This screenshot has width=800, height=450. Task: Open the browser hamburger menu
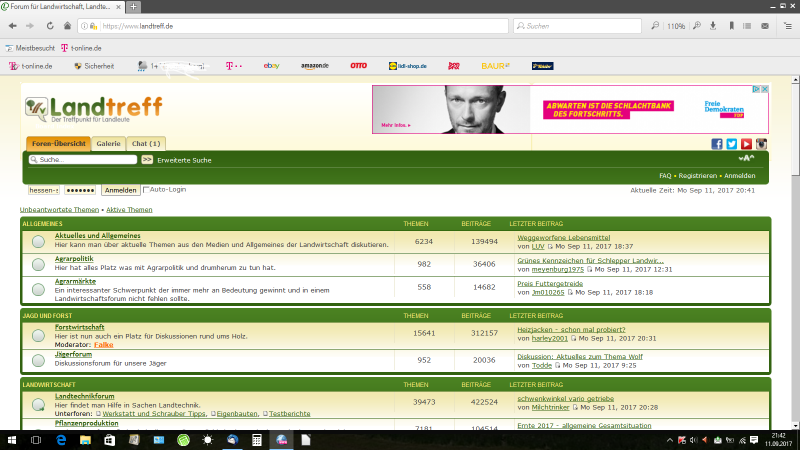click(x=788, y=26)
